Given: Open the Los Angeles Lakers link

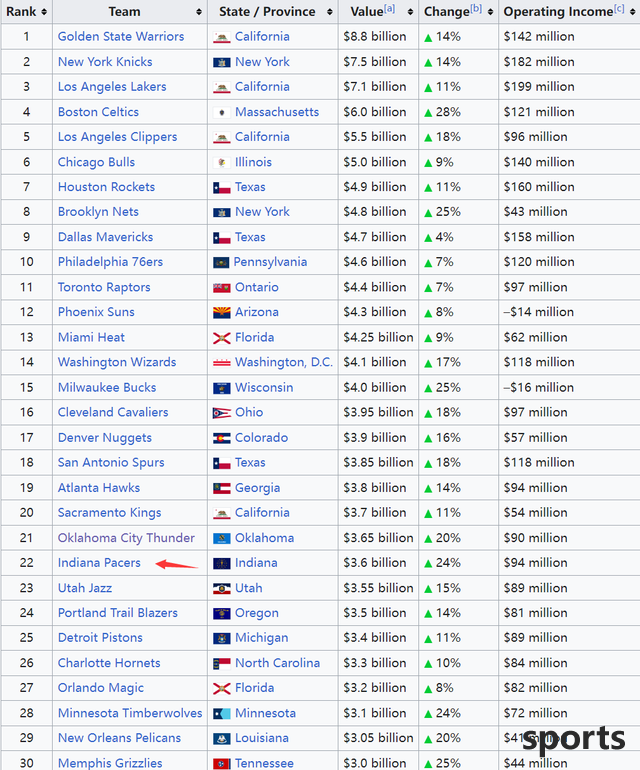Looking at the screenshot, I should (x=112, y=87).
